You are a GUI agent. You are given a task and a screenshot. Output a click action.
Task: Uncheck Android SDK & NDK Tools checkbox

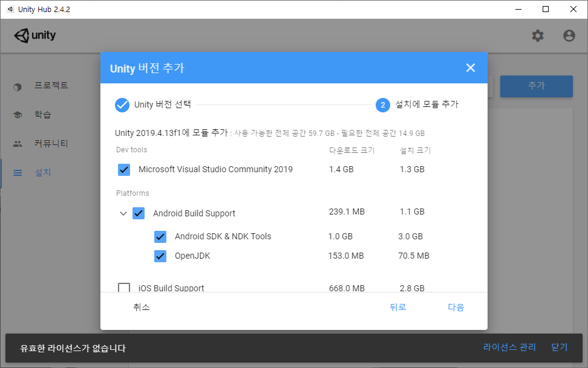pyautogui.click(x=160, y=236)
